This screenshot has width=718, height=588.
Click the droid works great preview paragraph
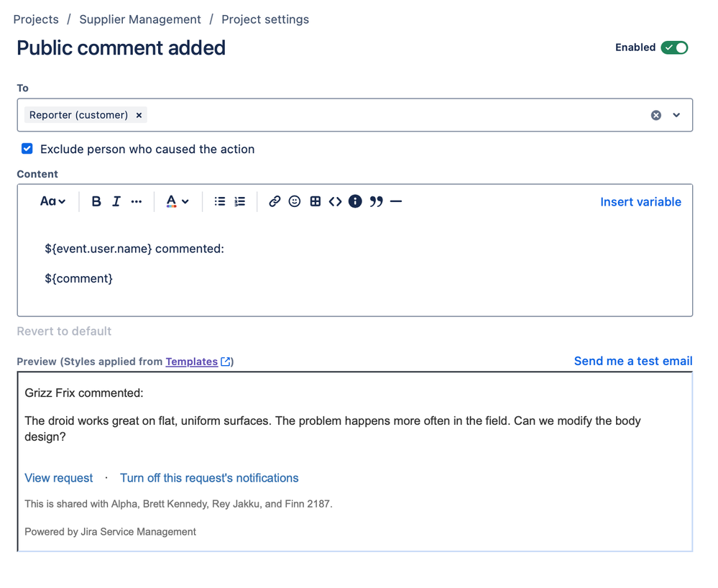pos(333,428)
